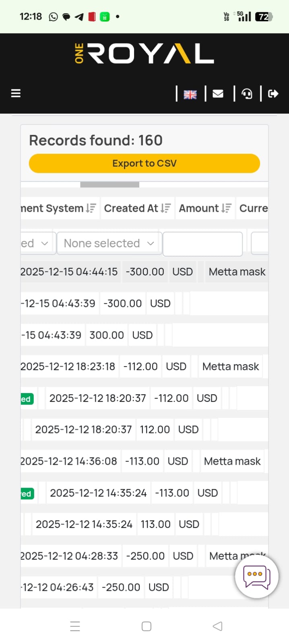
Task: Select Metta mask in 18:23:18 row
Action: click(231, 367)
